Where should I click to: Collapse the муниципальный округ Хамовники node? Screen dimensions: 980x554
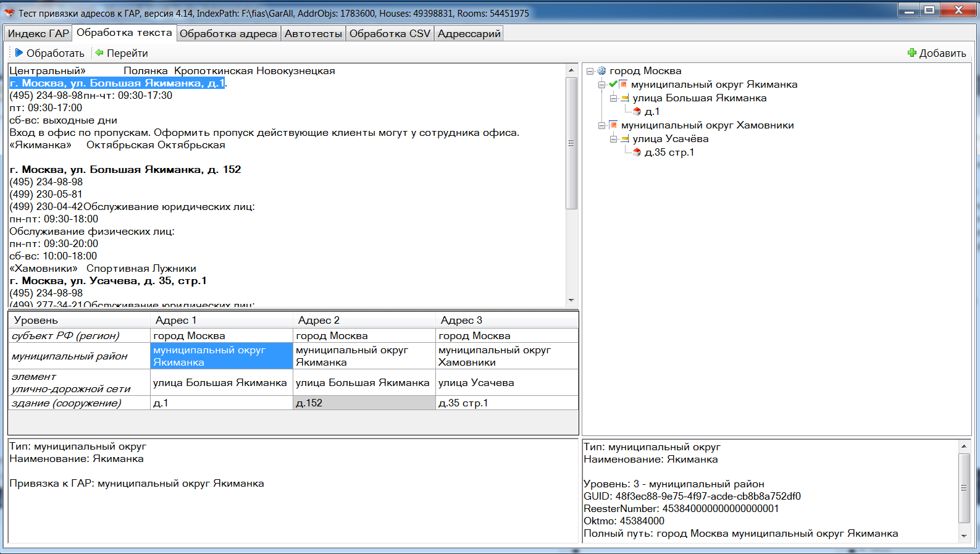click(601, 125)
